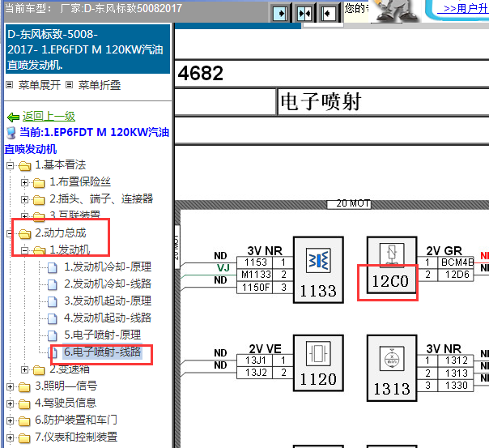Click the diagram number 4682
This screenshot has height=448, width=489.
coord(200,73)
